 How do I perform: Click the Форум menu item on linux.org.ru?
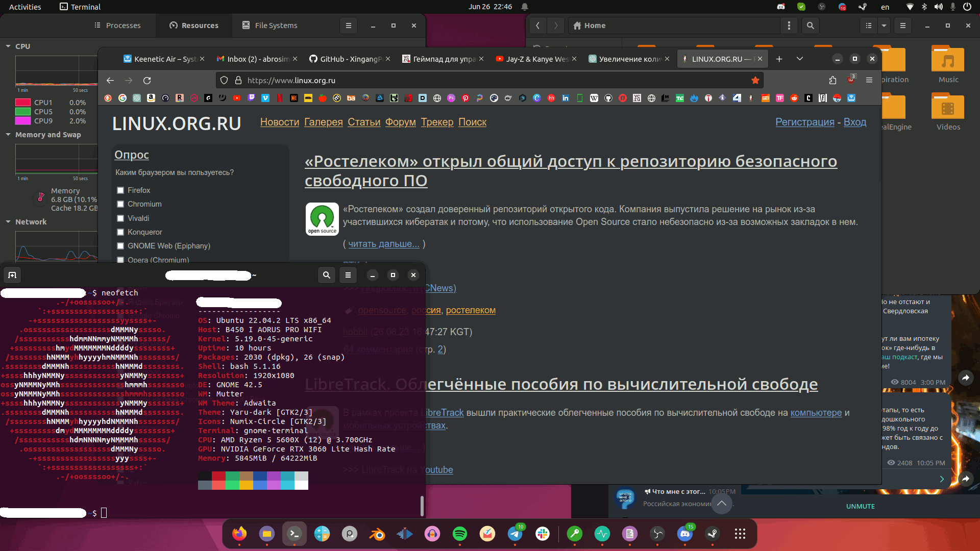(x=400, y=122)
